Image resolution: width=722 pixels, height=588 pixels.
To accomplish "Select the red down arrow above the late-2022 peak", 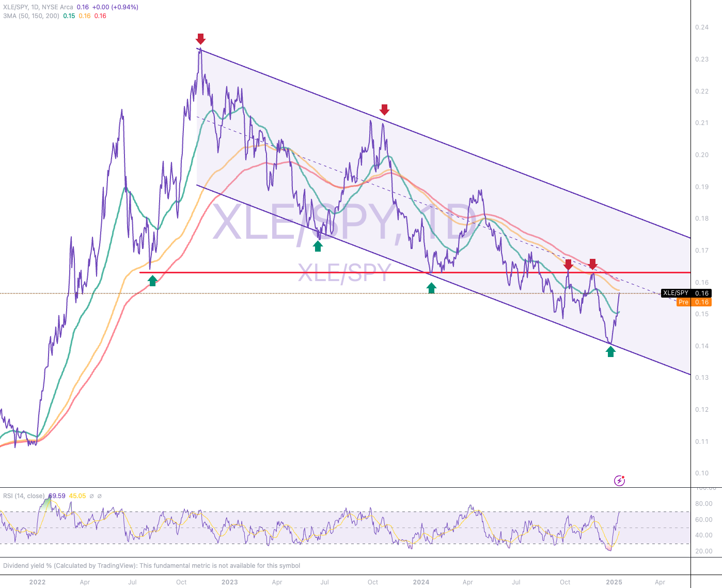I will [200, 39].
